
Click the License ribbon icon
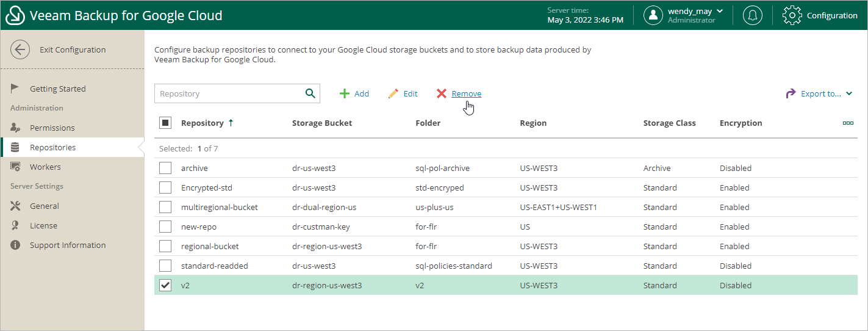(15, 225)
